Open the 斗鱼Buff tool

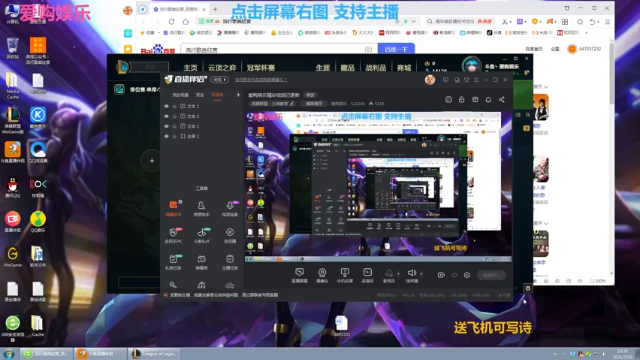point(201,235)
